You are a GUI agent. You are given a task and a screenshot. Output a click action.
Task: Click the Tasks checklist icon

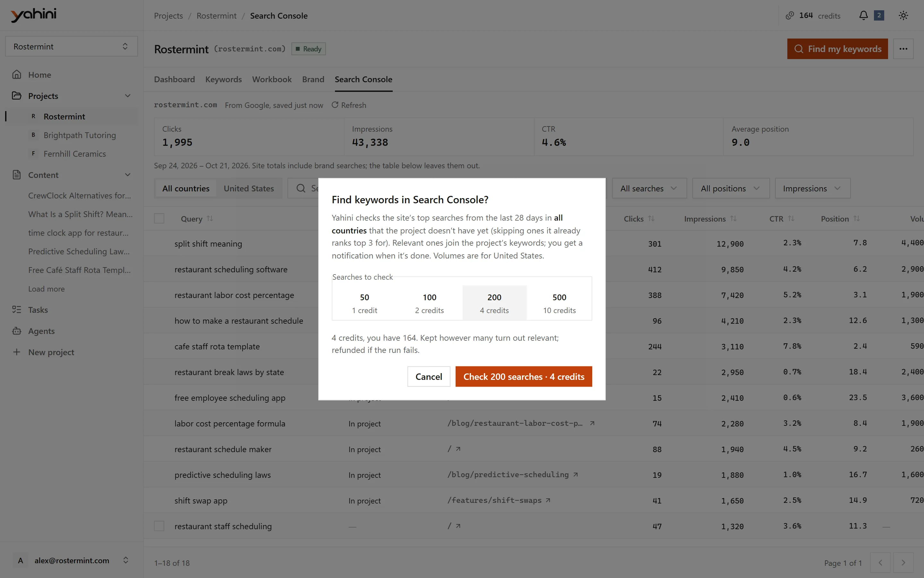pyautogui.click(x=16, y=310)
